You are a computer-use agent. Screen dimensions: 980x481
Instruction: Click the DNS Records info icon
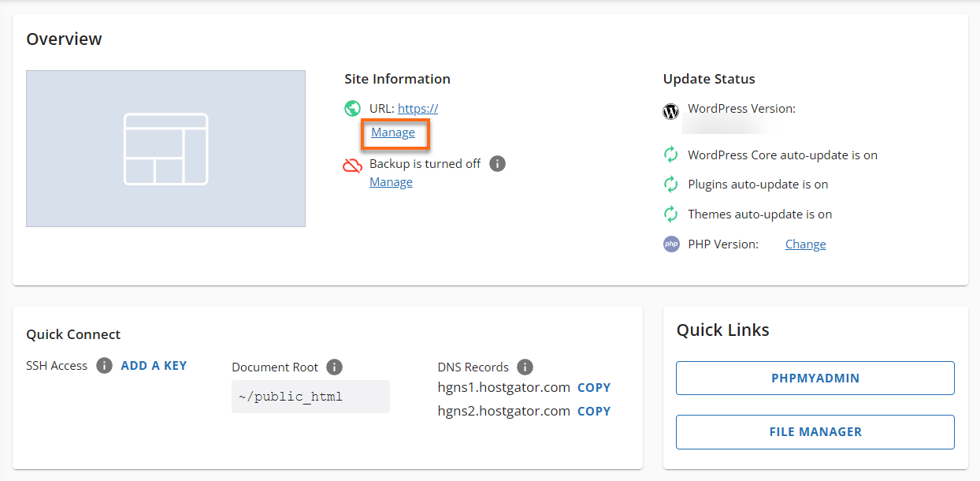tap(525, 367)
